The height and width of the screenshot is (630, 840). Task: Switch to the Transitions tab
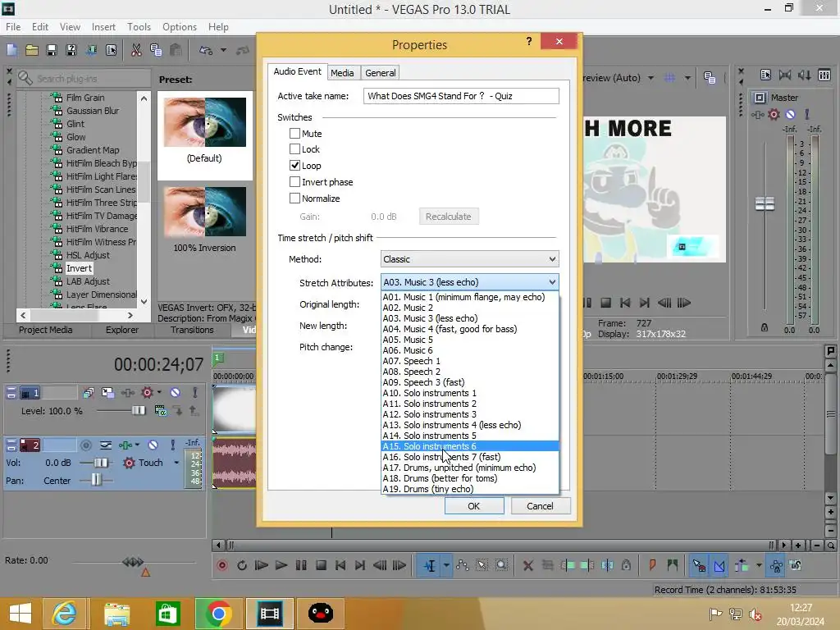tap(192, 330)
